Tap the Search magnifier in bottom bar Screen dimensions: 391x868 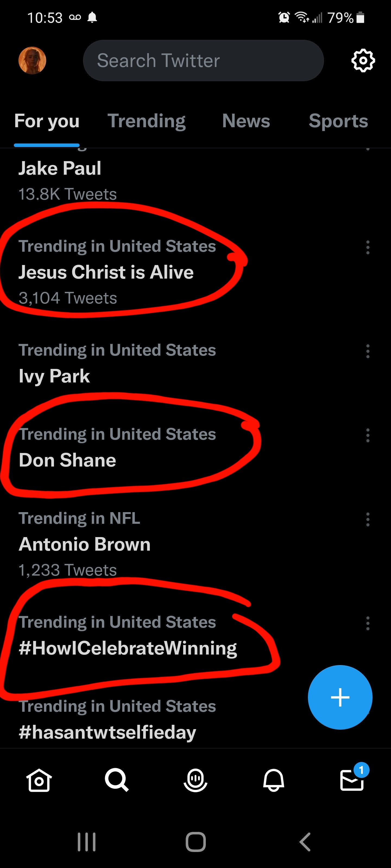[x=117, y=780]
